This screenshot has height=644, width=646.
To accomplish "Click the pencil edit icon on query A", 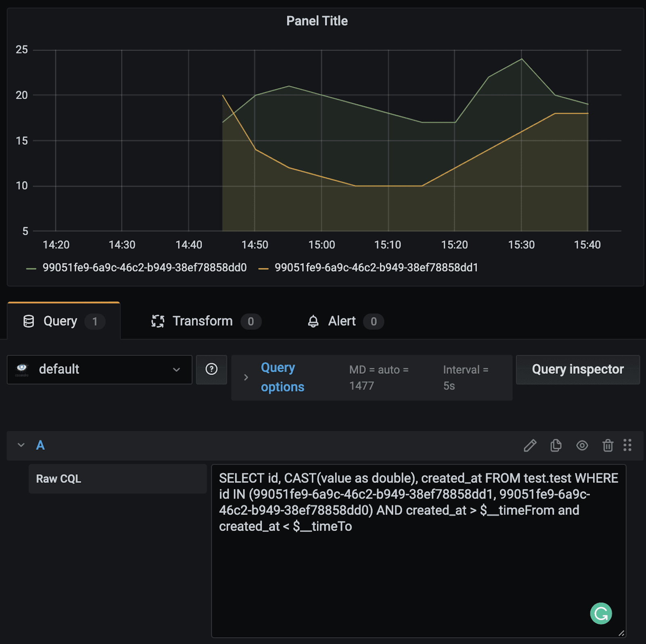I will (x=530, y=445).
